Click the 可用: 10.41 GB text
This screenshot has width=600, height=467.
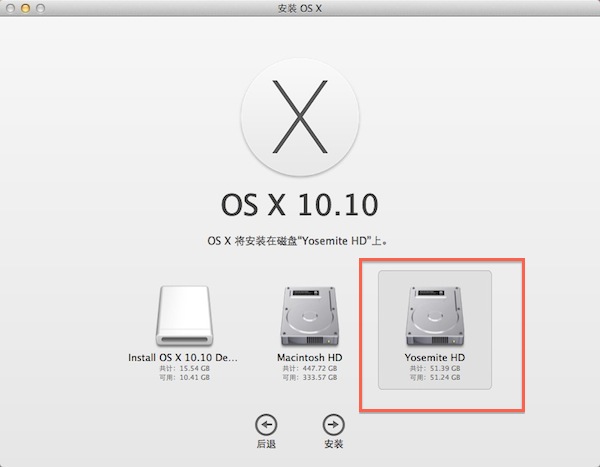tap(184, 378)
